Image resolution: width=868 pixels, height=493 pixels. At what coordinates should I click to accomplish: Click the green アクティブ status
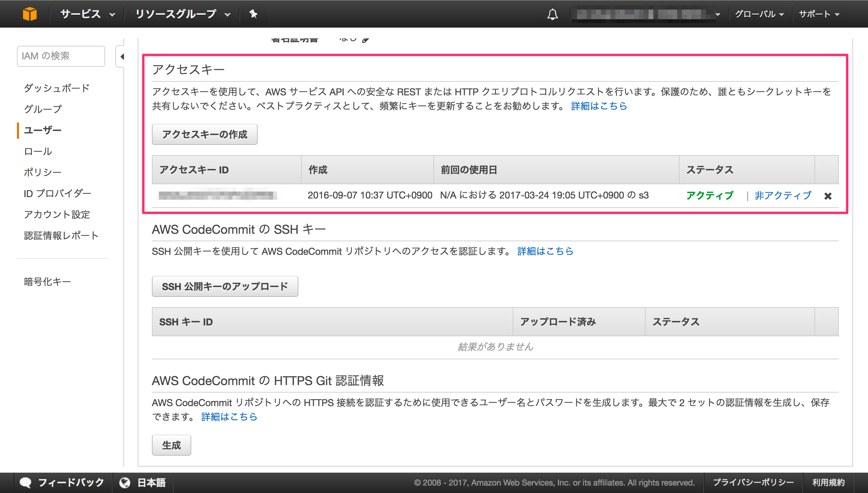tap(710, 195)
